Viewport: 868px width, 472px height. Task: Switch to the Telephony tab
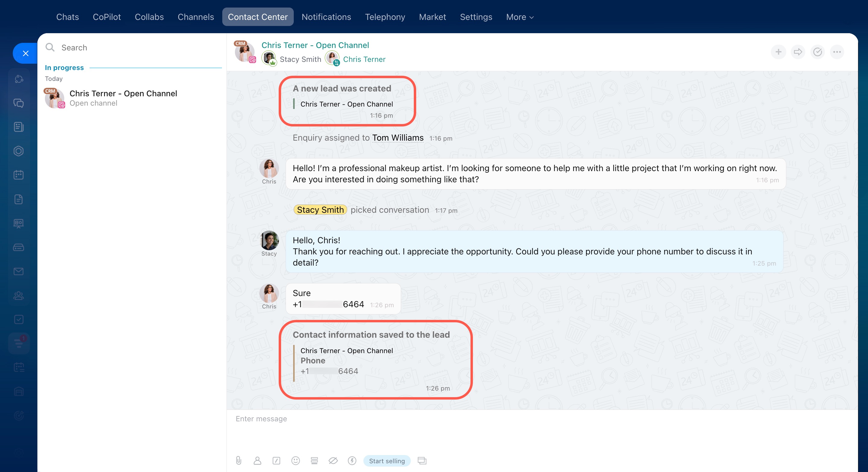point(385,17)
